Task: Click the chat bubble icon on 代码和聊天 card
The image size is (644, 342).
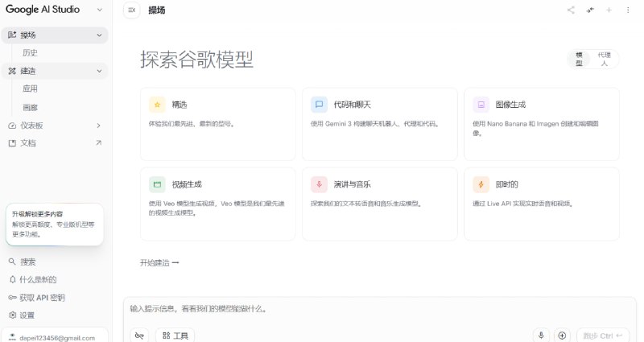Action: click(x=319, y=105)
